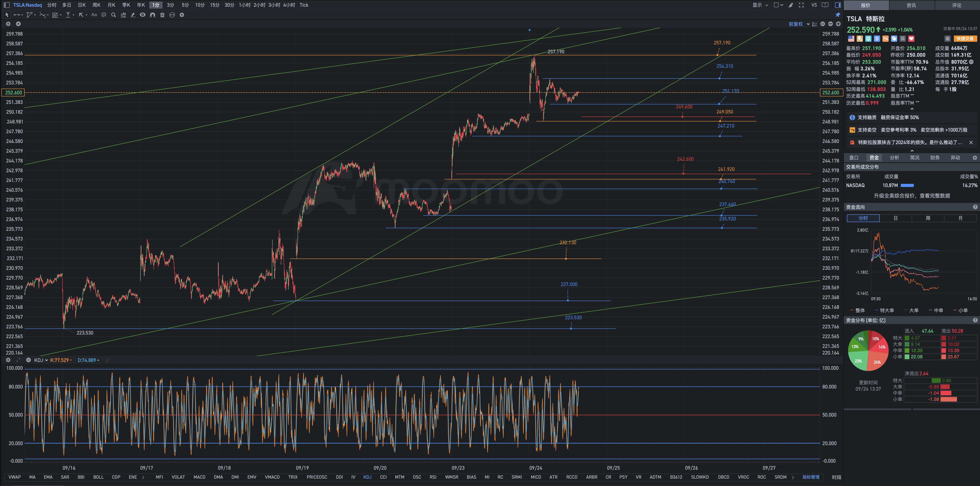
Task: Select the 周 capital flow period
Action: coord(928,218)
